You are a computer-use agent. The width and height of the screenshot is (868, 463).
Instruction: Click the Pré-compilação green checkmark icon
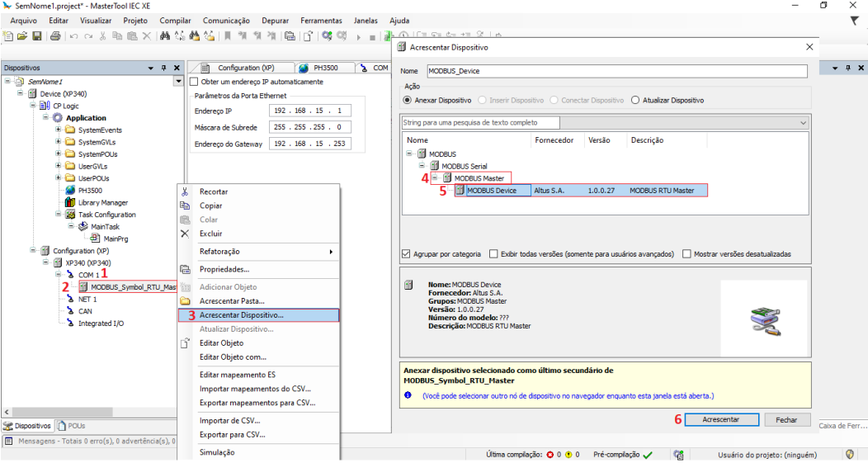click(648, 455)
